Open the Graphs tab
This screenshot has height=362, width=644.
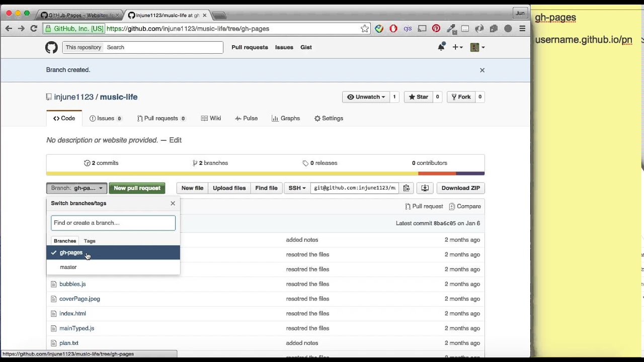pos(286,119)
